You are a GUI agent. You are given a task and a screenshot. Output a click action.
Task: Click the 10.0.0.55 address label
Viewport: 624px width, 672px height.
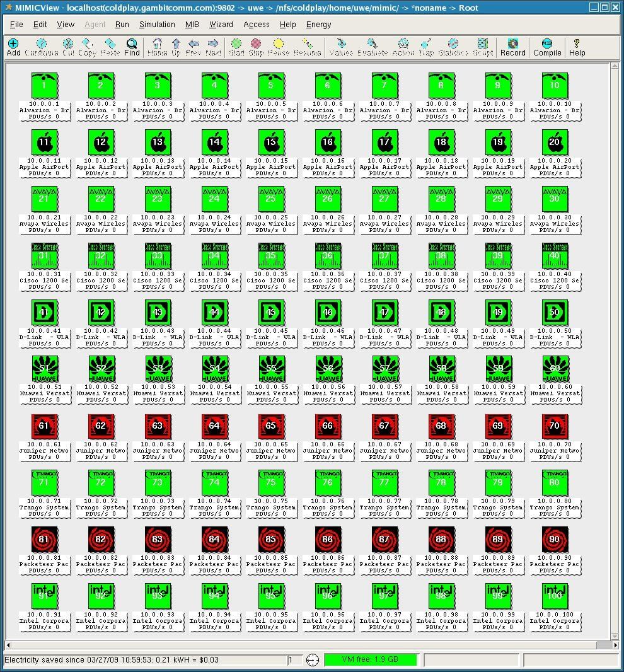pos(271,387)
